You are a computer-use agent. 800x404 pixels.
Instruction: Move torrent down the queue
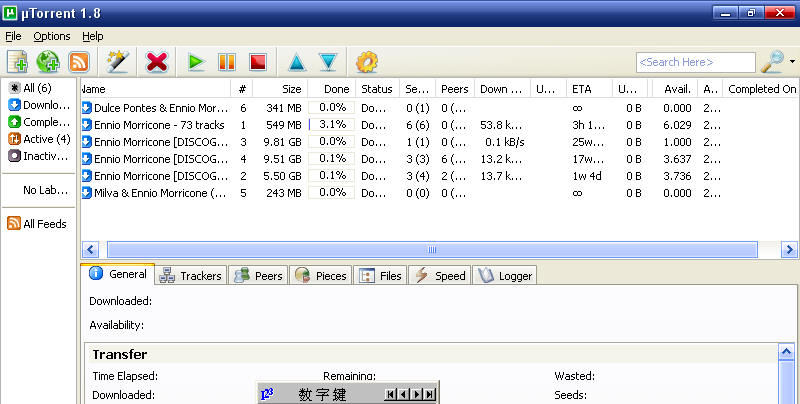point(328,62)
